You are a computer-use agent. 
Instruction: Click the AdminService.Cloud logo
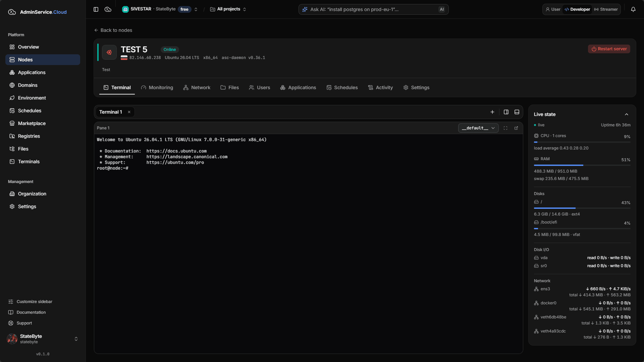37,12
